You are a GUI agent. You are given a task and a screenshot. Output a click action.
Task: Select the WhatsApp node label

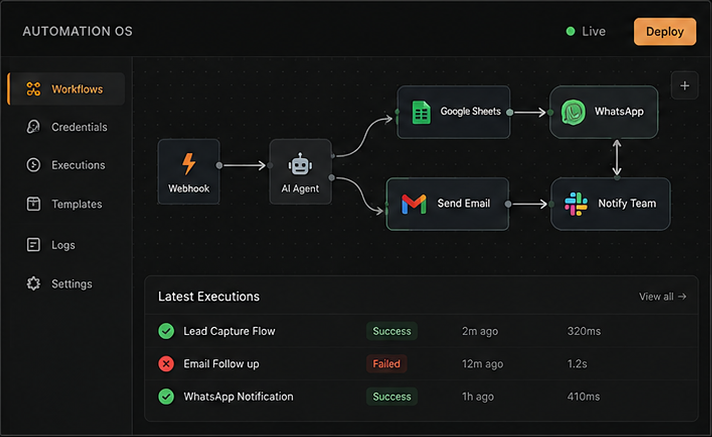(x=619, y=112)
